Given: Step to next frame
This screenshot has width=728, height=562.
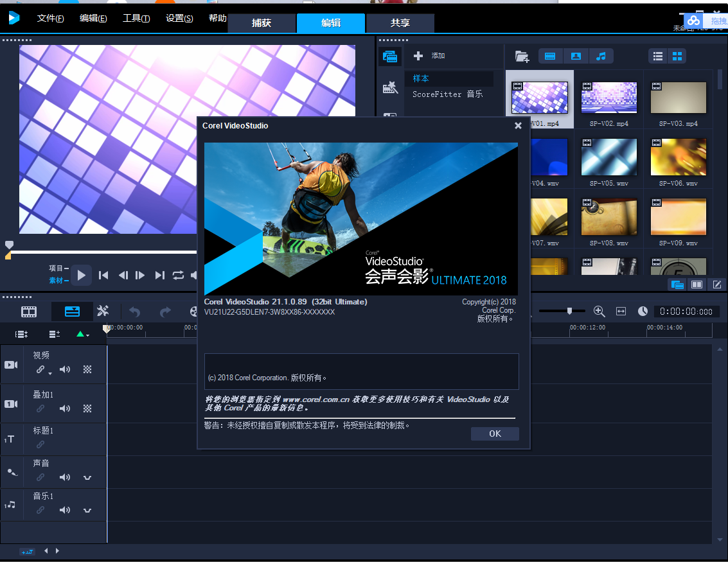Looking at the screenshot, I should tap(139, 275).
